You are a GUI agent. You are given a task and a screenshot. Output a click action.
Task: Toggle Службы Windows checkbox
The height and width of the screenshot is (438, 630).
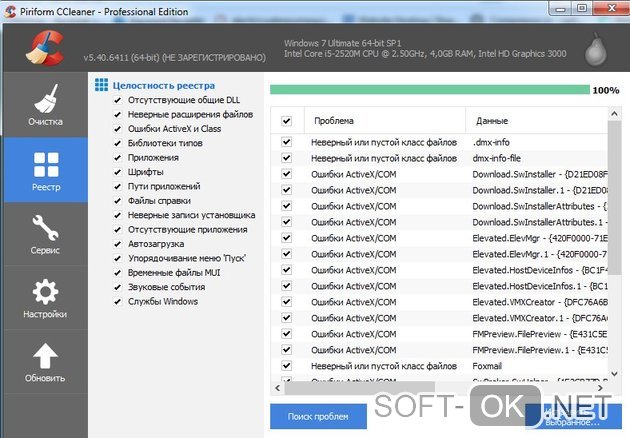(x=117, y=301)
